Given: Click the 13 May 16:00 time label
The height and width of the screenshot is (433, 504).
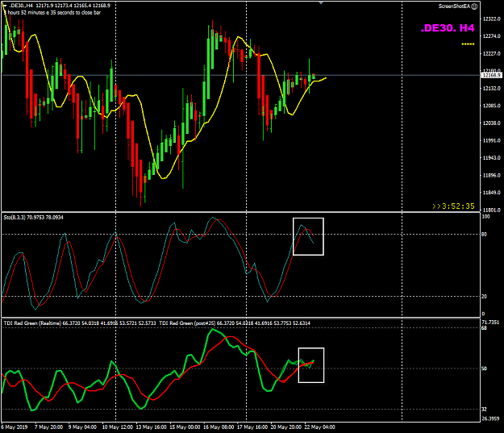Looking at the screenshot, I should pyautogui.click(x=152, y=427).
